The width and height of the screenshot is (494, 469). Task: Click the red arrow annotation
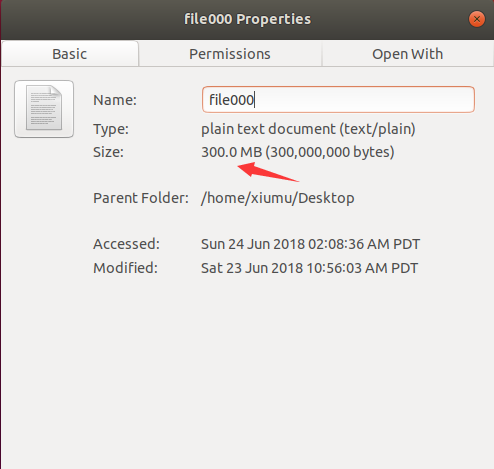click(x=268, y=172)
